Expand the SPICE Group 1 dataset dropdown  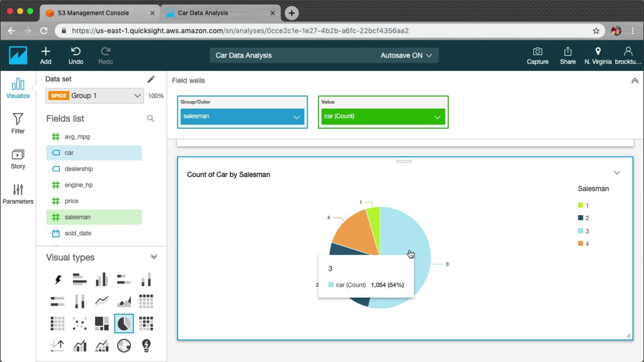pos(137,96)
